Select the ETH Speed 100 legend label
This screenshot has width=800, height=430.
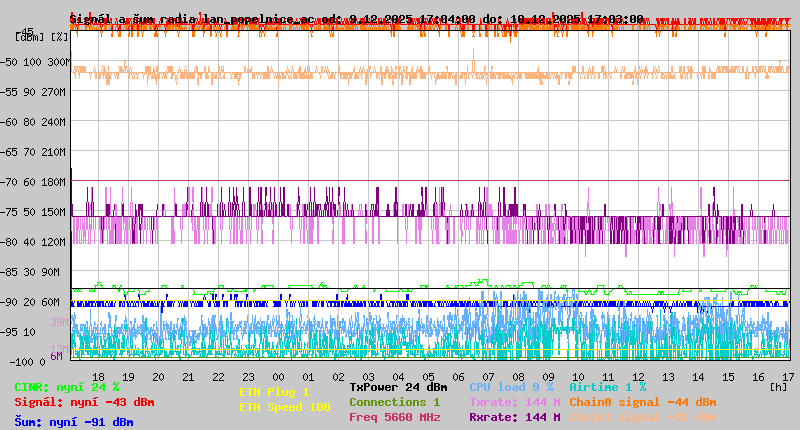click(x=284, y=407)
